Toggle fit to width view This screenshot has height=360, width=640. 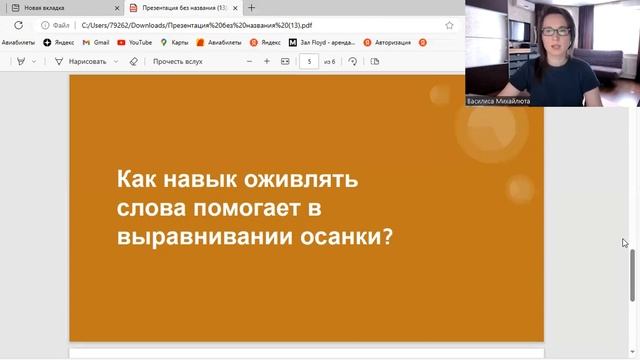pyautogui.click(x=285, y=61)
